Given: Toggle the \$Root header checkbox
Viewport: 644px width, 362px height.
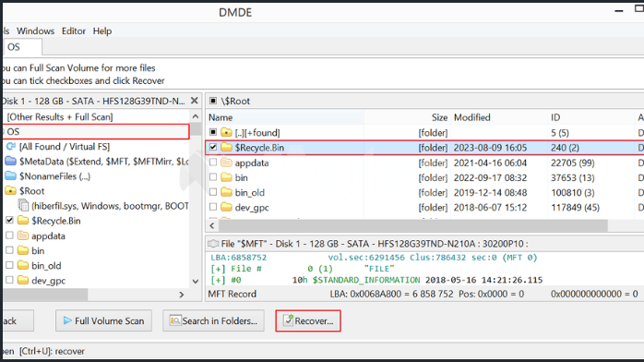Looking at the screenshot, I should coord(213,101).
